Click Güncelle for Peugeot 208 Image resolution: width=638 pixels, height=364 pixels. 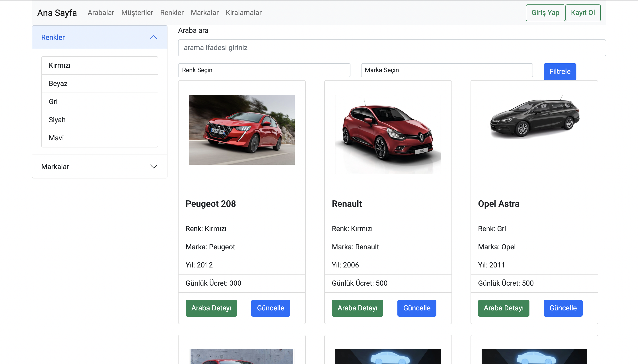(271, 308)
